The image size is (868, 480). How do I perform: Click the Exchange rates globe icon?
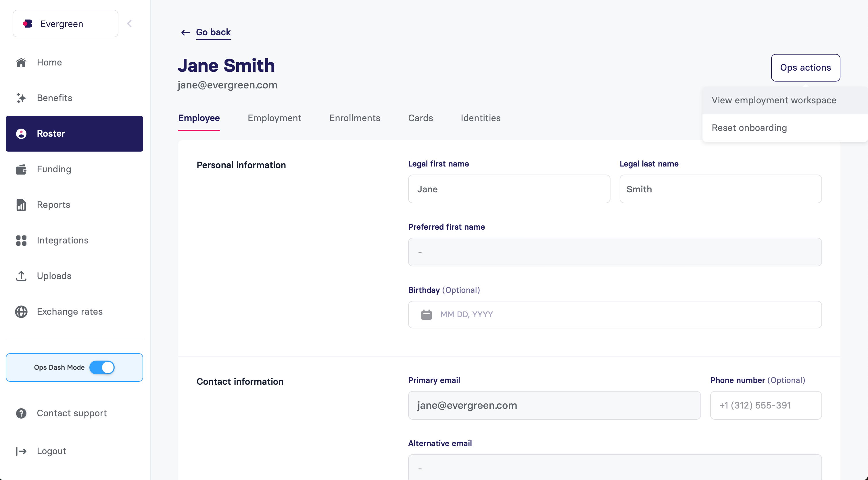click(x=21, y=312)
